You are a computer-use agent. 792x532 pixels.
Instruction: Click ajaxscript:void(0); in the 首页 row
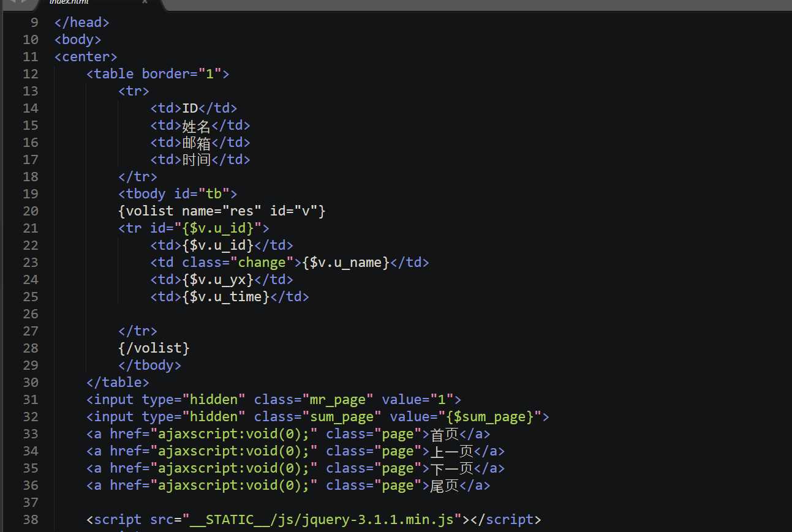[x=233, y=434]
